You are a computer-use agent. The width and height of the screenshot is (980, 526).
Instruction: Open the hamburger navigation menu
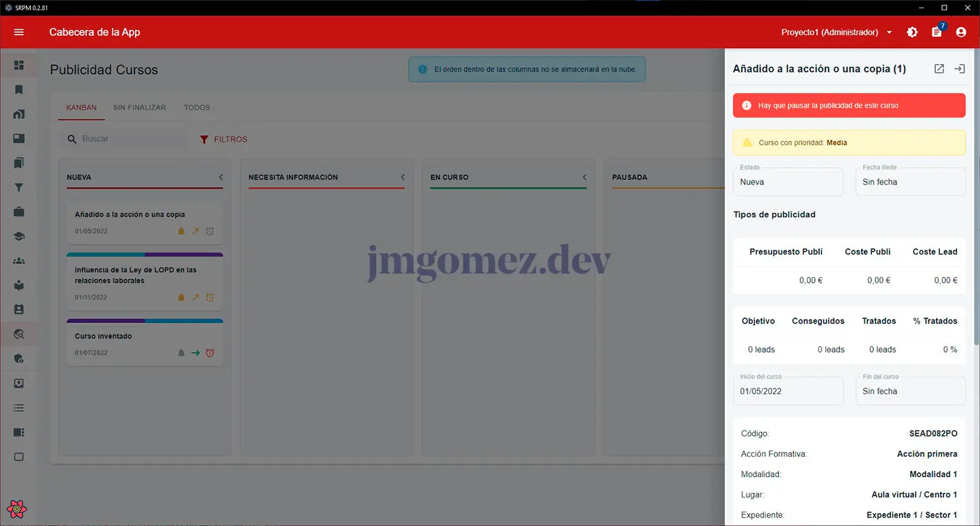[x=19, y=32]
